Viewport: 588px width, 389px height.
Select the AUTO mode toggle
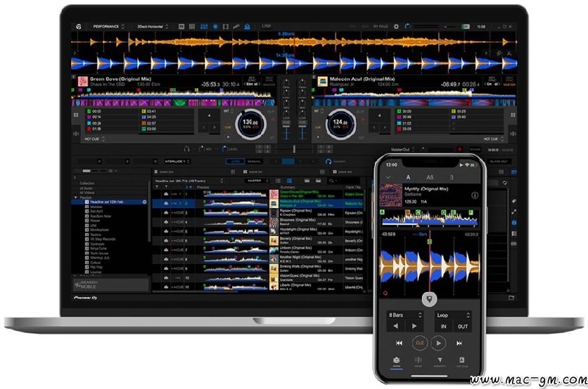(x=235, y=161)
